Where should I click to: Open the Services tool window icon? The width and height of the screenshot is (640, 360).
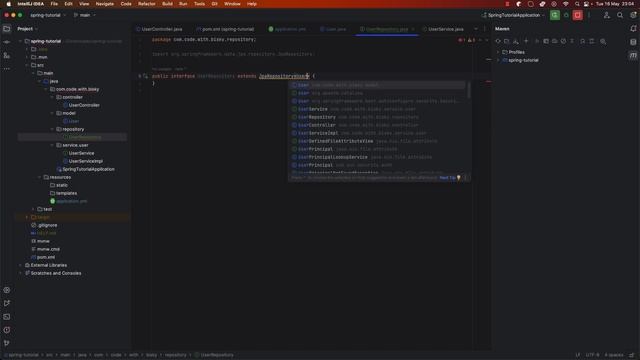click(x=7, y=290)
